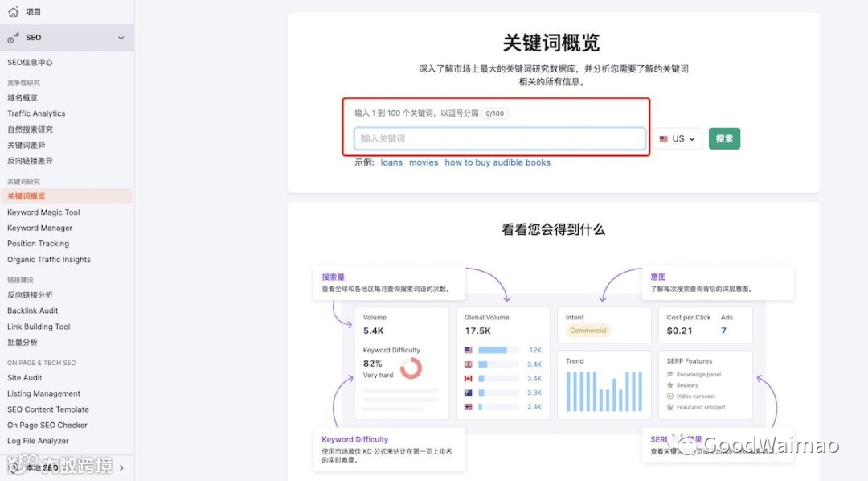Open SEO Content Template
This screenshot has height=481, width=868.
tap(48, 409)
